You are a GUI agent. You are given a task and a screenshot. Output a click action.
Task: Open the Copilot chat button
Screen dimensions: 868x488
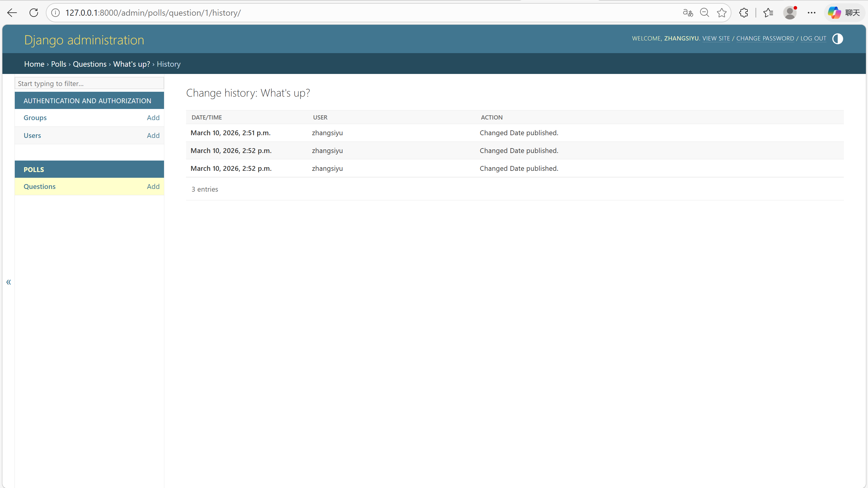tap(844, 13)
